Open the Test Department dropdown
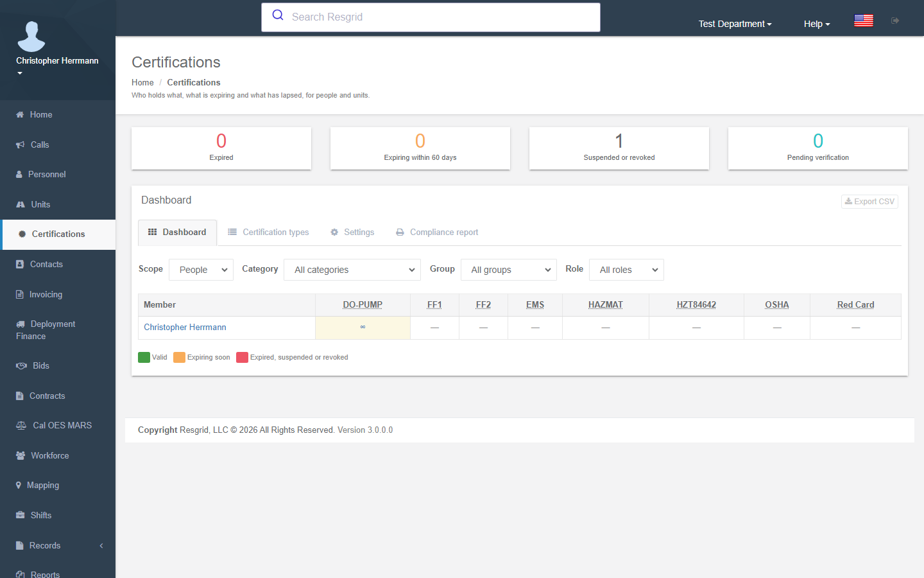The height and width of the screenshot is (578, 924). [x=735, y=24]
